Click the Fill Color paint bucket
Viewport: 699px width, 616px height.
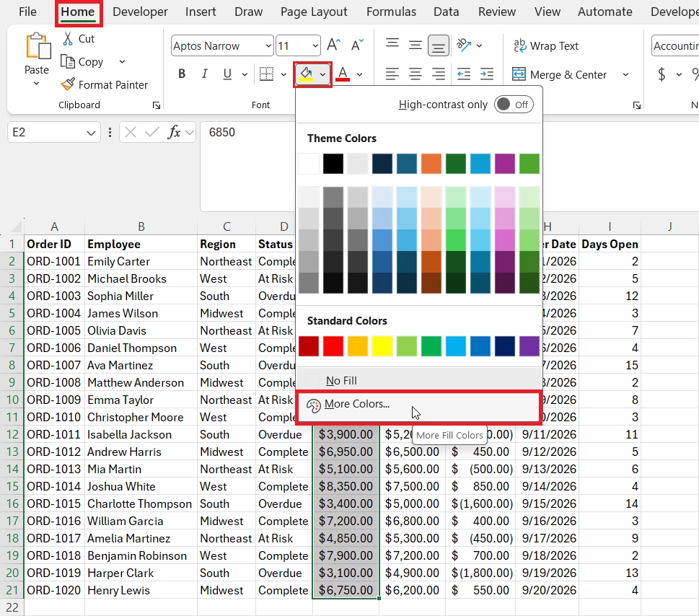click(x=307, y=74)
